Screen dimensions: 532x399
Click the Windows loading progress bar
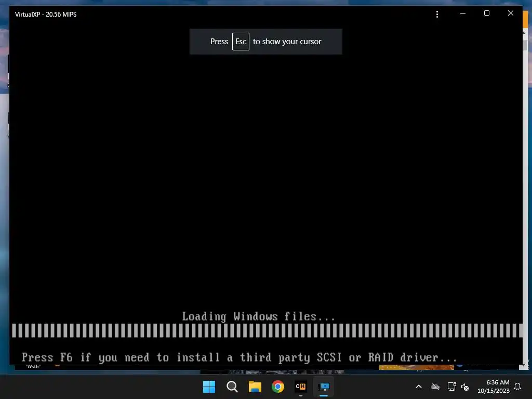[x=267, y=330]
